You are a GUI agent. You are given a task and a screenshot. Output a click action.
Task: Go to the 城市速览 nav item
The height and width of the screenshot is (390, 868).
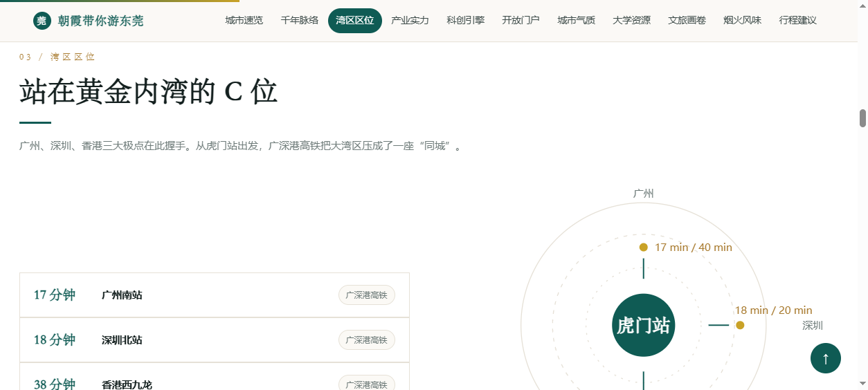click(x=244, y=21)
